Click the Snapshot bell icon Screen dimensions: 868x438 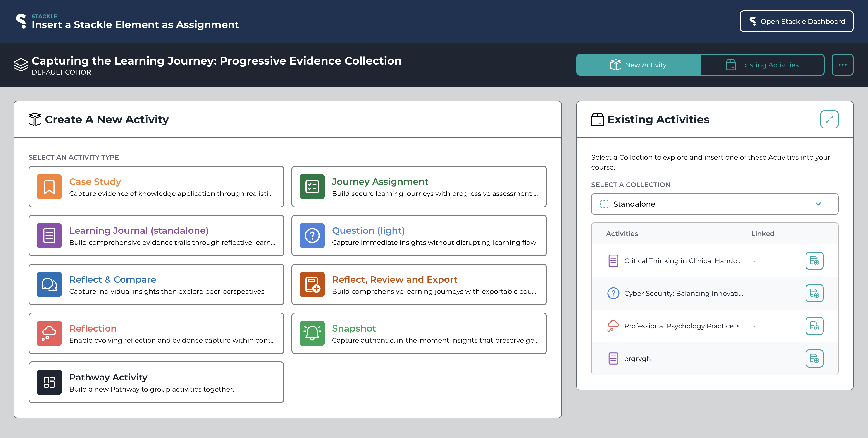coord(312,333)
